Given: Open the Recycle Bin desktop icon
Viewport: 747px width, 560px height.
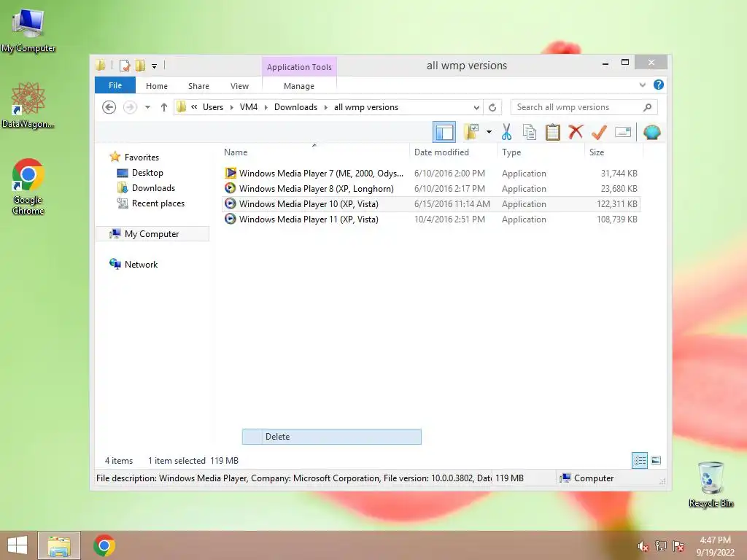Looking at the screenshot, I should tap(711, 484).
